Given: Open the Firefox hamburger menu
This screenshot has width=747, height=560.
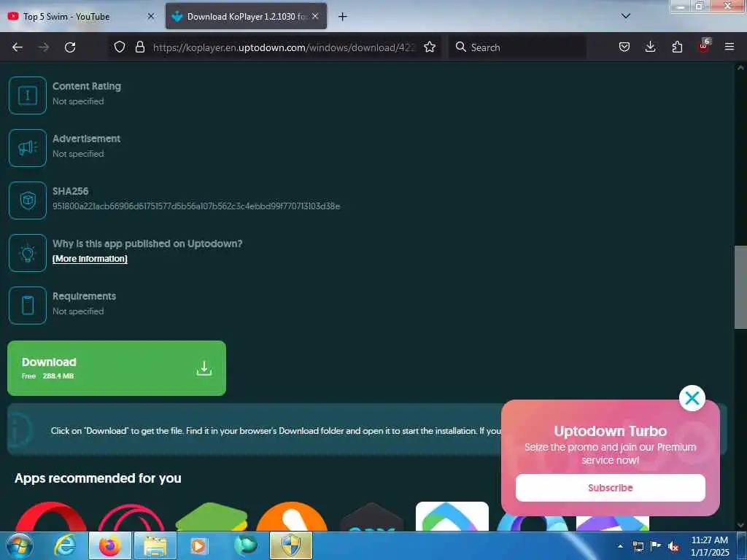Looking at the screenshot, I should (729, 47).
